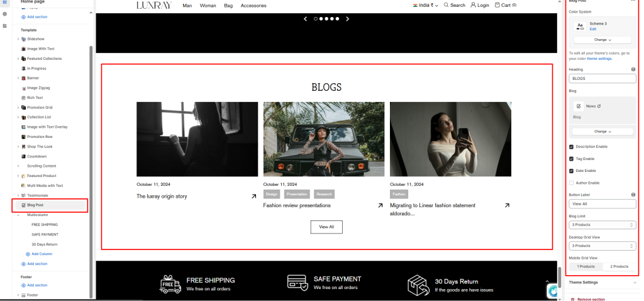Open the Cart bag icon in header
644x301 pixels.
[x=497, y=5]
